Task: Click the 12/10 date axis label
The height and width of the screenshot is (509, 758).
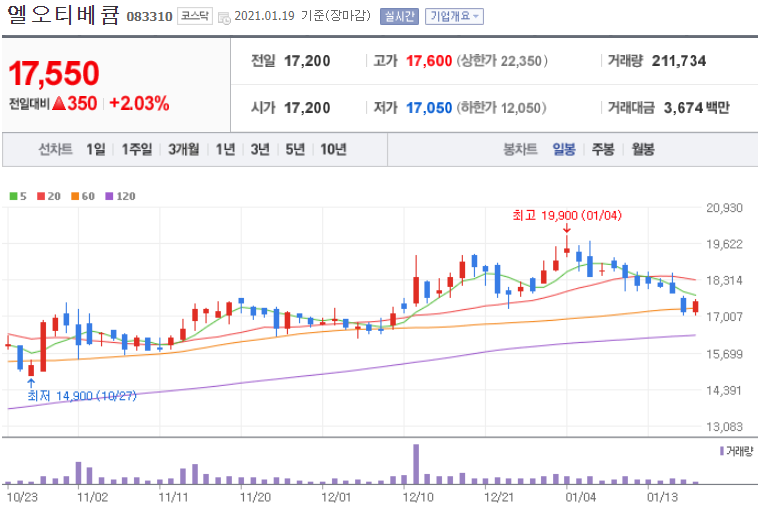Action: point(418,497)
